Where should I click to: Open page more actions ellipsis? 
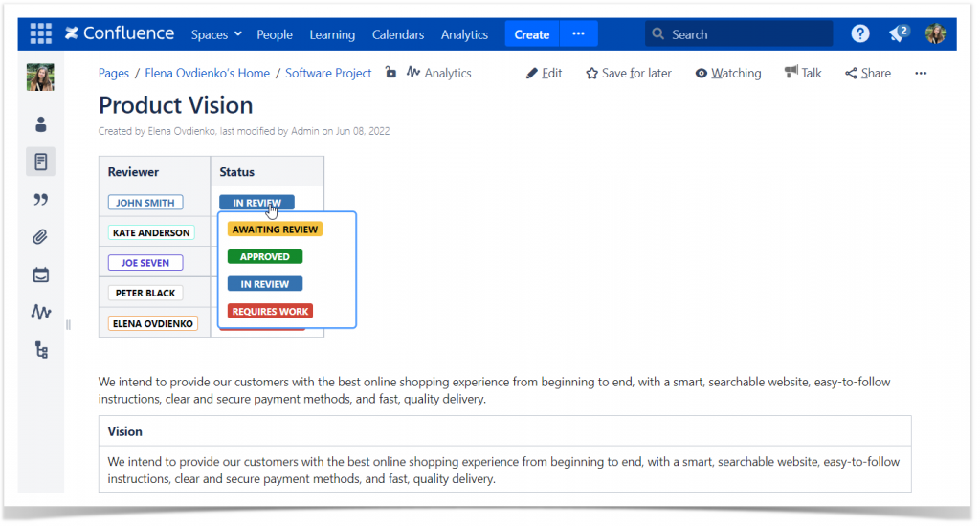coord(921,73)
